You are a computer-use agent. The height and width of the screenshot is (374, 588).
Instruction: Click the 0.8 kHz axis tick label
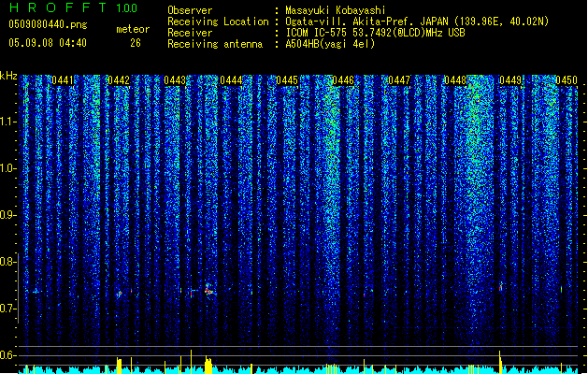click(x=7, y=262)
